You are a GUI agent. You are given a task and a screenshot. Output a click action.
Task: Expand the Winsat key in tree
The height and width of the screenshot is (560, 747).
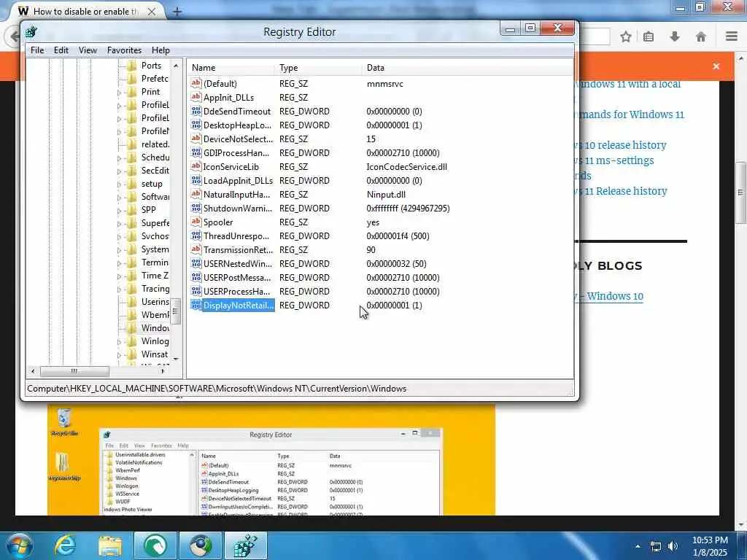pos(119,355)
